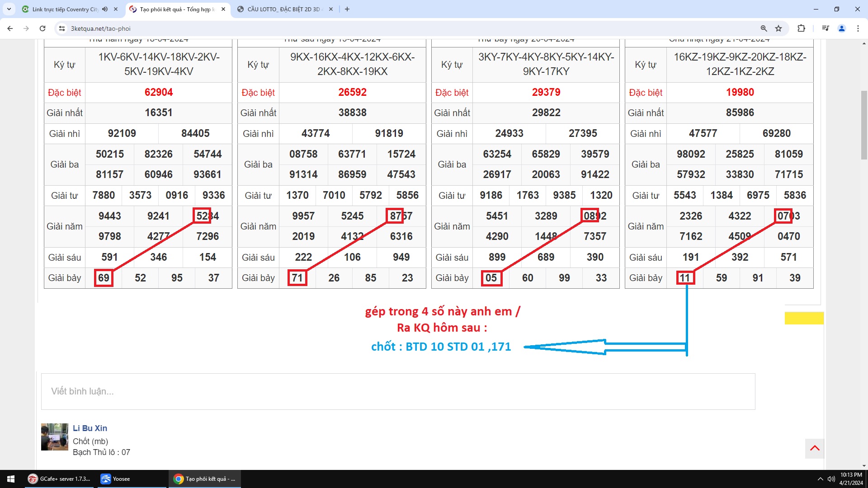
Task: Open the Chrome profile avatar
Action: click(842, 28)
